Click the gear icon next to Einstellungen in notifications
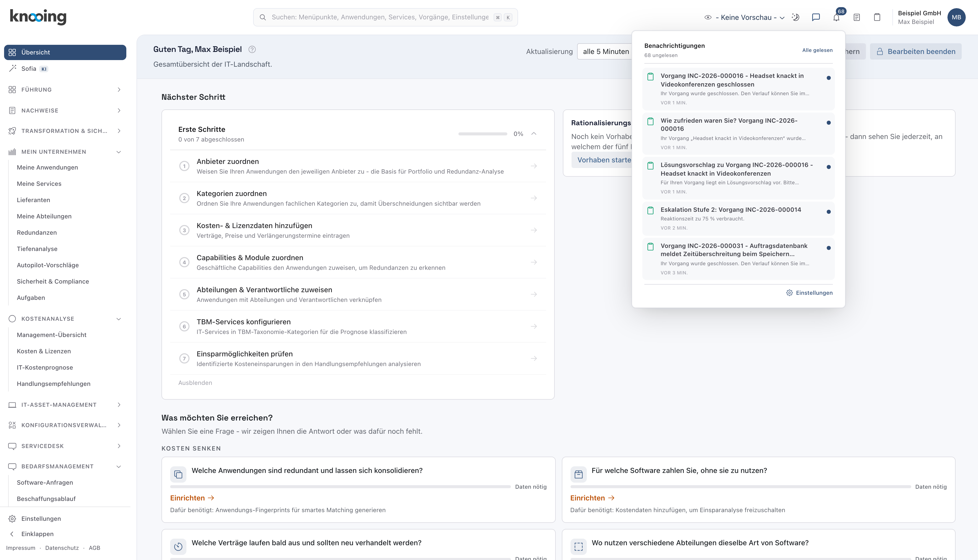This screenshot has height=560, width=978. tap(789, 293)
